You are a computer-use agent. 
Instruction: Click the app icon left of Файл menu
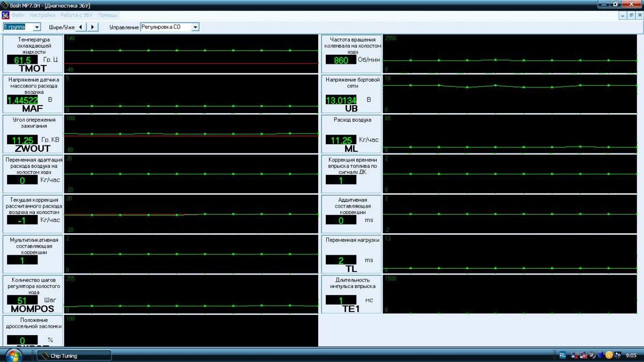[x=6, y=15]
